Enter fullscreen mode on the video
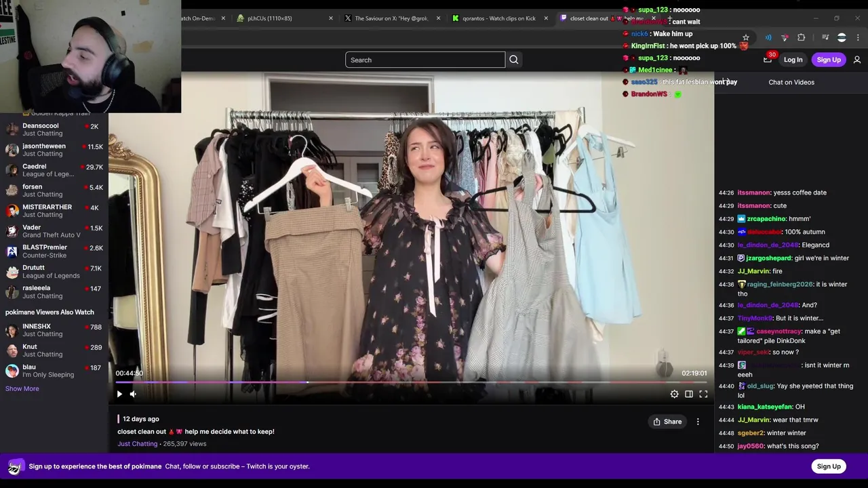868x488 pixels. pyautogui.click(x=703, y=394)
